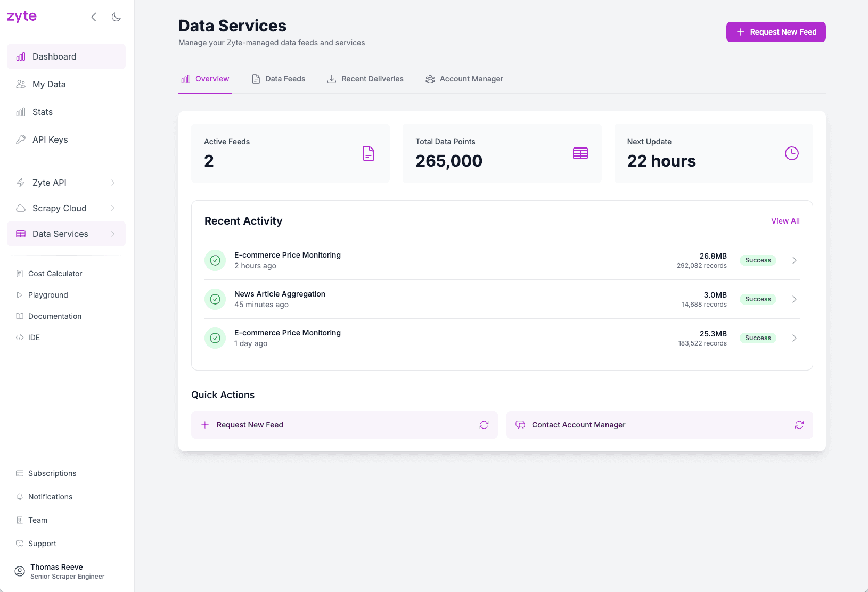The width and height of the screenshot is (868, 592).
Task: Click Success badge on 183,522 records row
Action: [758, 338]
